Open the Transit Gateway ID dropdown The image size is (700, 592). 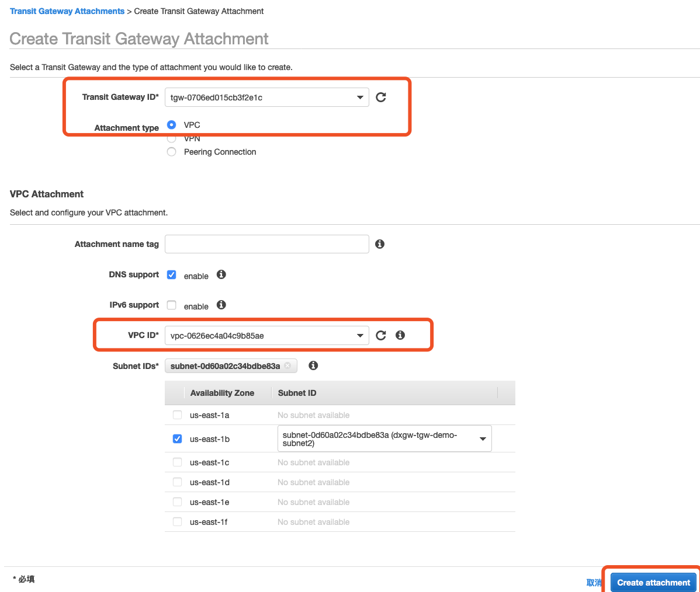(x=266, y=97)
